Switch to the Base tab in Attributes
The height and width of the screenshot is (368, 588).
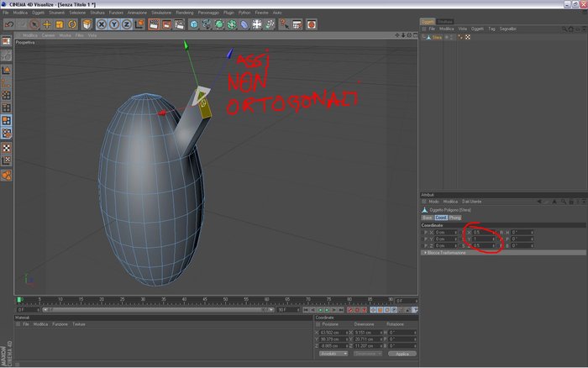coord(427,218)
